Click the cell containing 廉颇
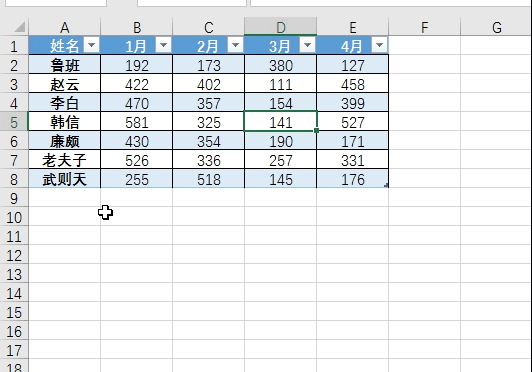This screenshot has width=532, height=372. (x=64, y=141)
